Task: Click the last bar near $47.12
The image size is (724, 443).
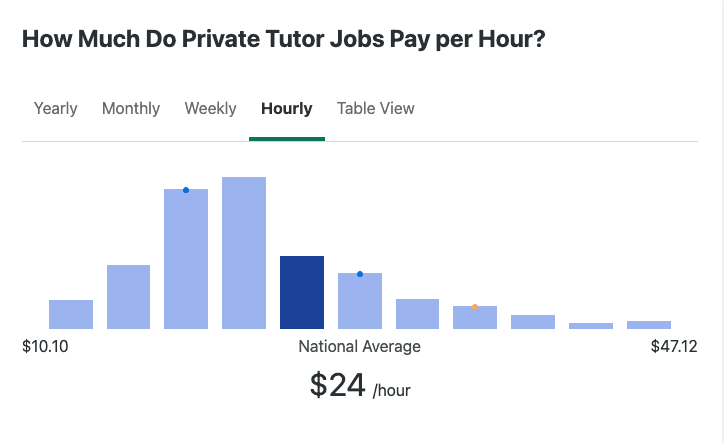Action: pos(649,325)
